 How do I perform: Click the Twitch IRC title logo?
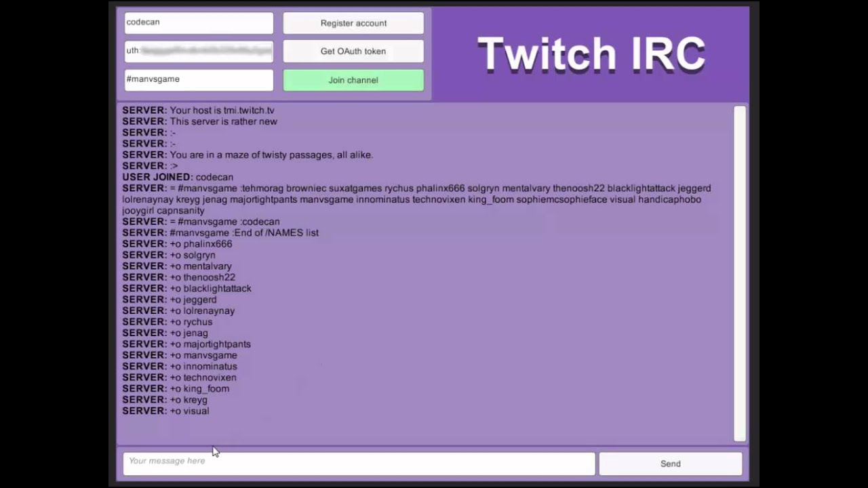(591, 54)
